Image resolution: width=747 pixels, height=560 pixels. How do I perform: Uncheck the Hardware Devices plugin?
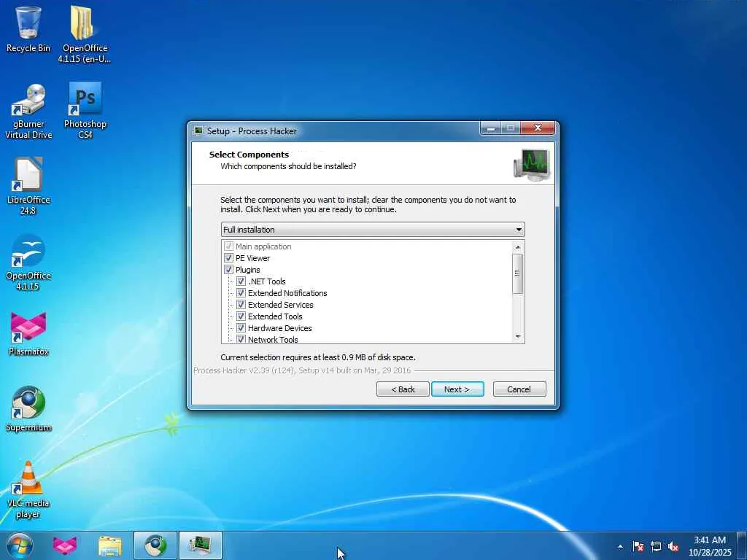241,328
